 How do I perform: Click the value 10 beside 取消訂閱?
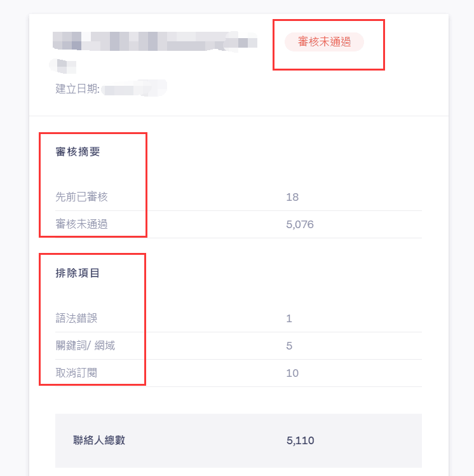click(292, 373)
